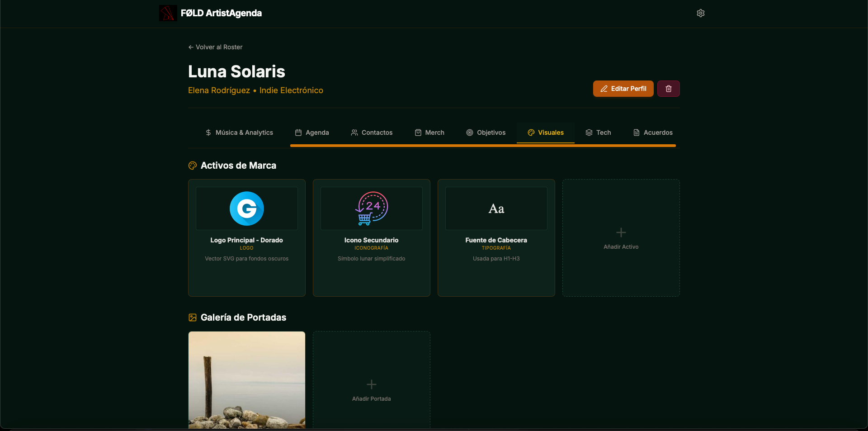Image resolution: width=868 pixels, height=431 pixels.
Task: Click the image icon beside Galería de Portadas
Action: 193,317
